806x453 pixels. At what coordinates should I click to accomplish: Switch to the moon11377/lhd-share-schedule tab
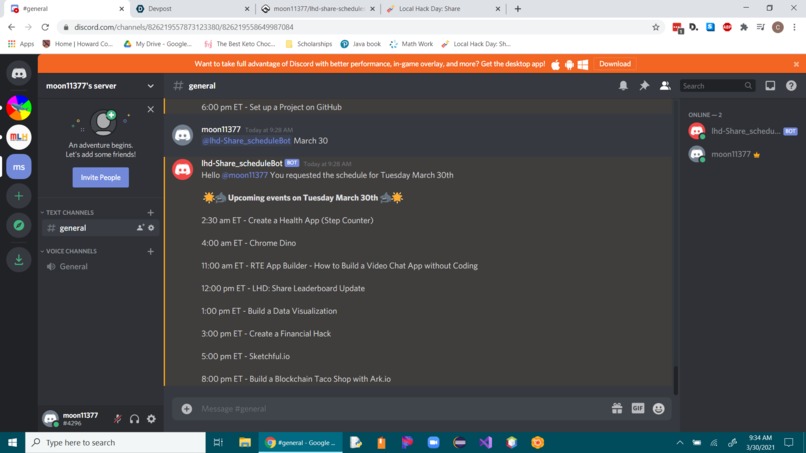318,9
